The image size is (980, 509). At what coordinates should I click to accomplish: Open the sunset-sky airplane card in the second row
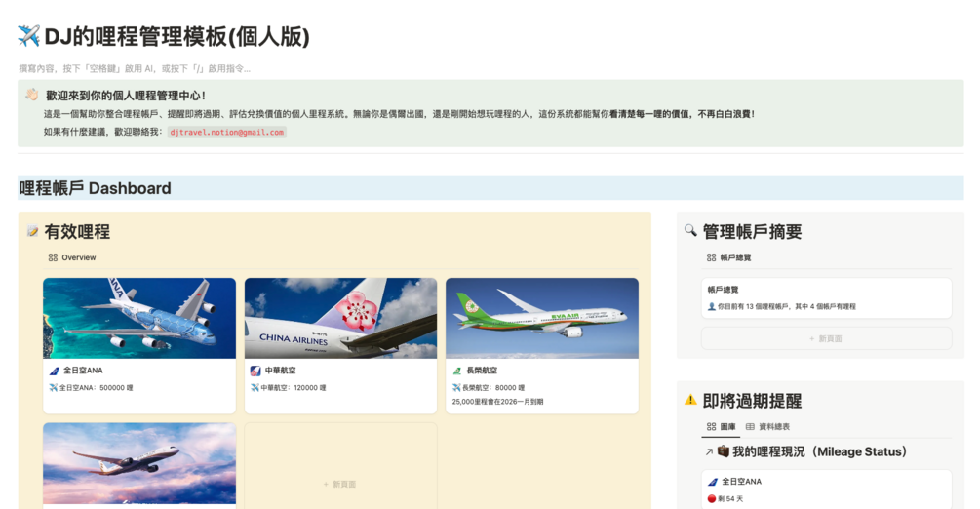pos(139,463)
